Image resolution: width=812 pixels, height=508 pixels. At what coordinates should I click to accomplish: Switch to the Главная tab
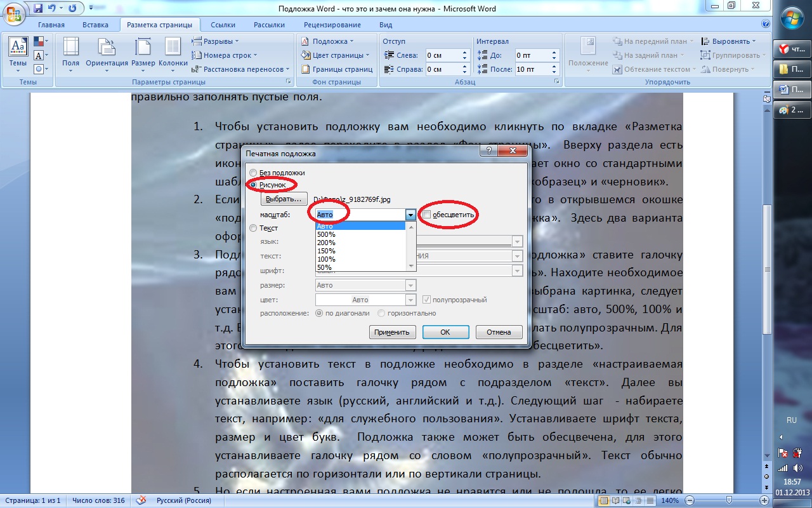pyautogui.click(x=51, y=25)
